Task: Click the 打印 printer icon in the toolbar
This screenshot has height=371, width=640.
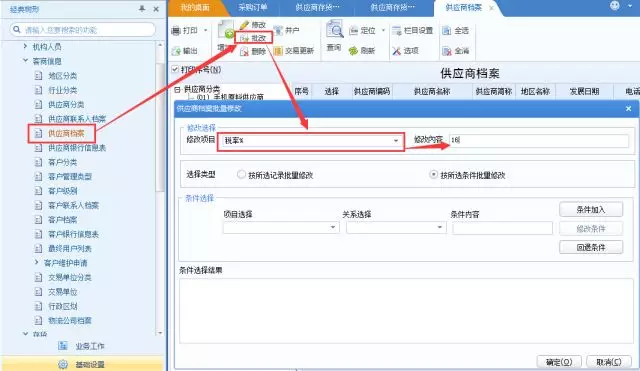Action: [x=176, y=31]
